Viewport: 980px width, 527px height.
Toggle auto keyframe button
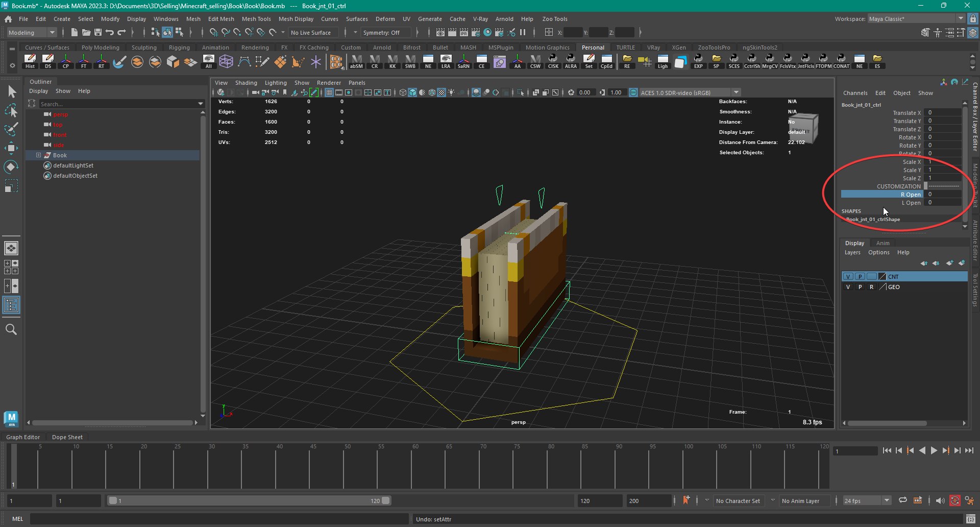pos(954,501)
